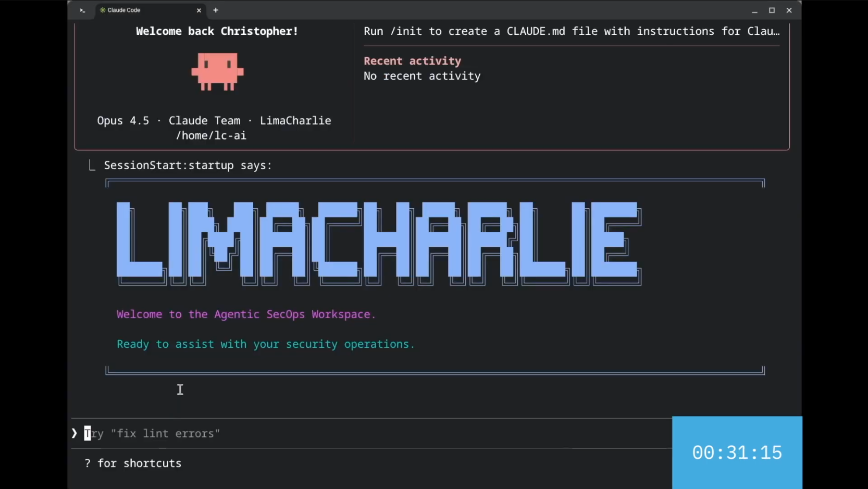This screenshot has width=868, height=489.
Task: Click the "/home/lc-ai" directory path
Action: [211, 135]
